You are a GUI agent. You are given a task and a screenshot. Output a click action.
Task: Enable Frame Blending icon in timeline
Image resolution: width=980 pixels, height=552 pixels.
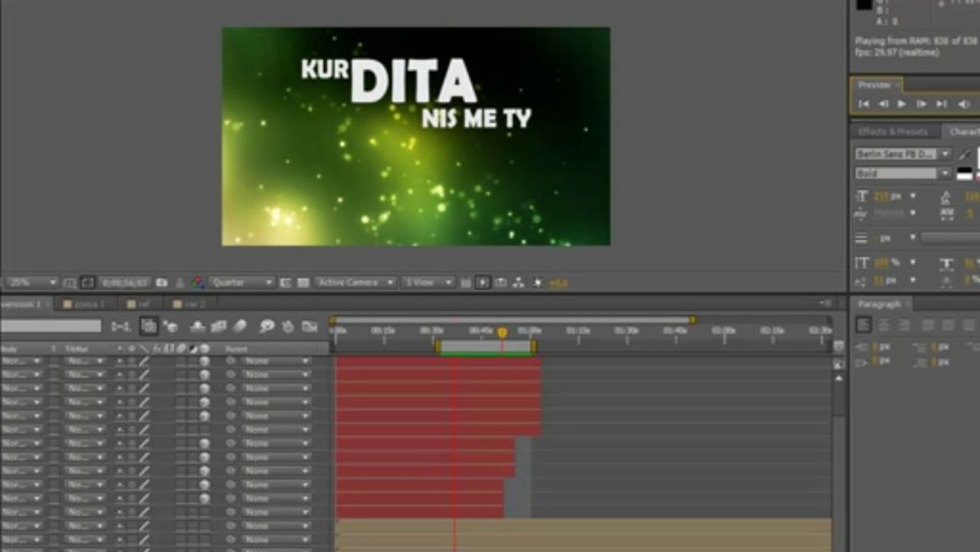pyautogui.click(x=219, y=327)
